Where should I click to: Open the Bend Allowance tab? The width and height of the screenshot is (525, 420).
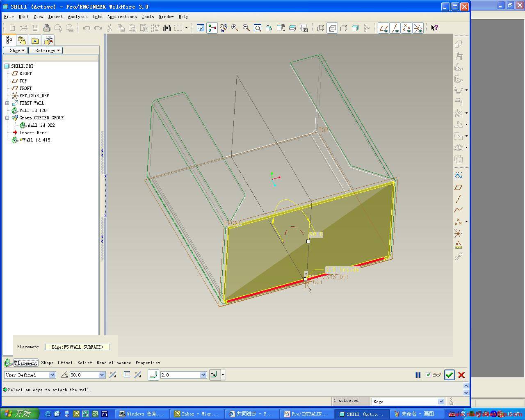pyautogui.click(x=114, y=363)
